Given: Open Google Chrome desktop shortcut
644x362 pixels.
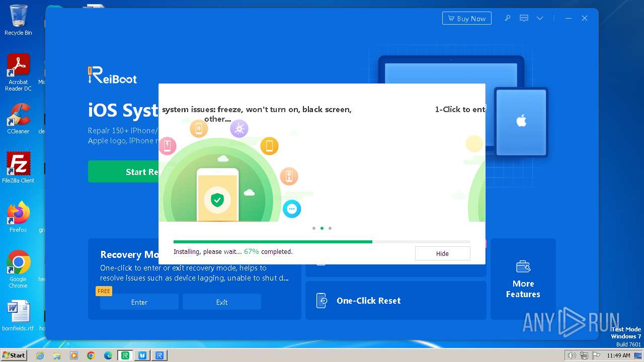Looking at the screenshot, I should click(x=18, y=269).
